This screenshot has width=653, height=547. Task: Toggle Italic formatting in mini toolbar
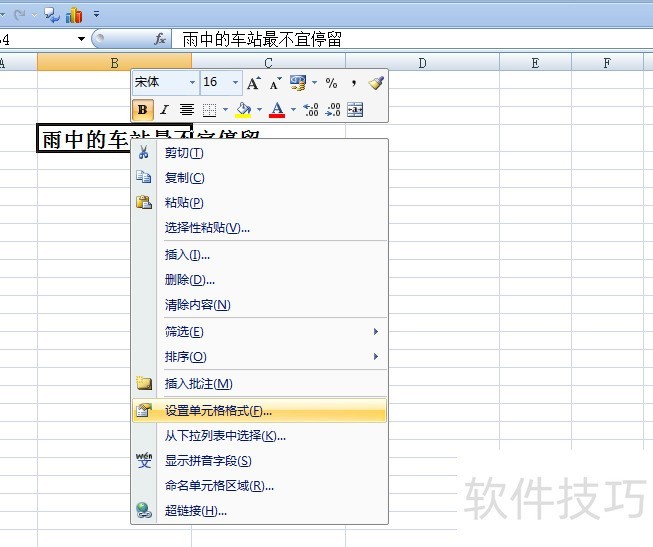tap(164, 110)
